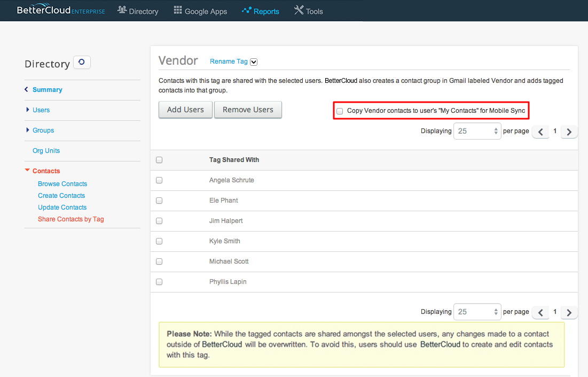Go to the Summary sidebar section

[47, 90]
